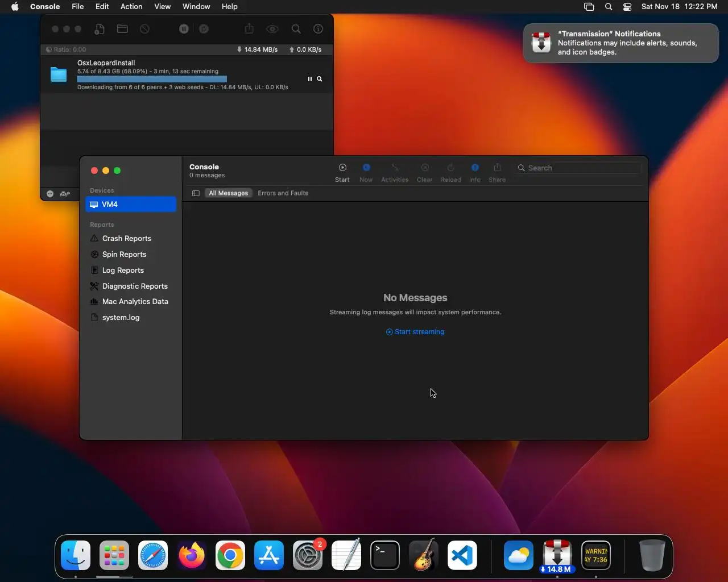Open the Action menu
This screenshot has width=728, height=582.
pos(131,7)
